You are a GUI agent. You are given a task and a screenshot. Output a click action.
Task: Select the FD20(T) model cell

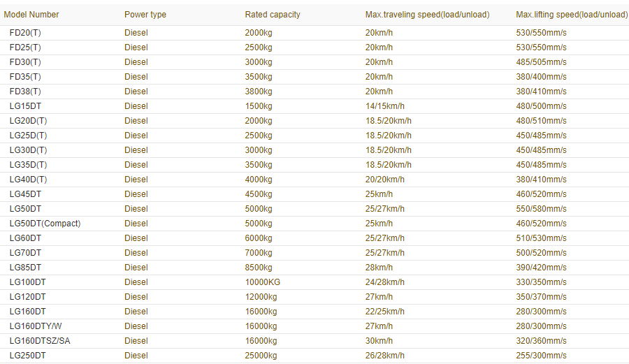pyautogui.click(x=25, y=33)
